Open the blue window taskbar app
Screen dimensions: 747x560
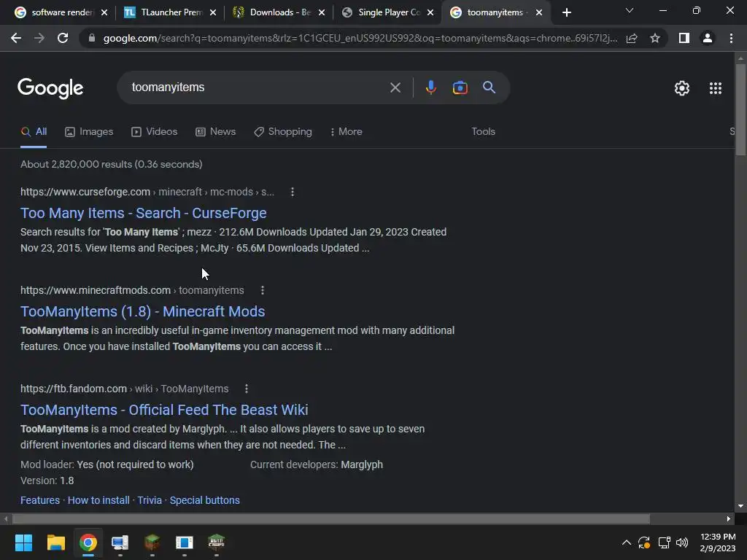pyautogui.click(x=185, y=542)
